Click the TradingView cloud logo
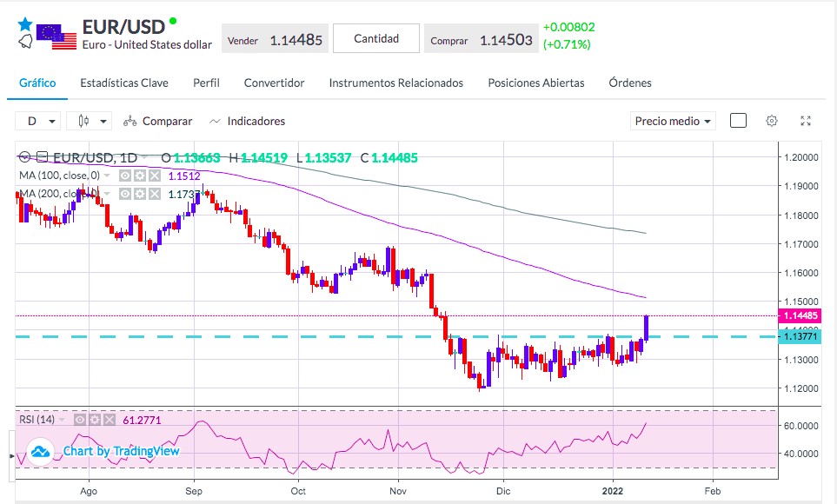Image resolution: width=837 pixels, height=504 pixels. coord(39,452)
